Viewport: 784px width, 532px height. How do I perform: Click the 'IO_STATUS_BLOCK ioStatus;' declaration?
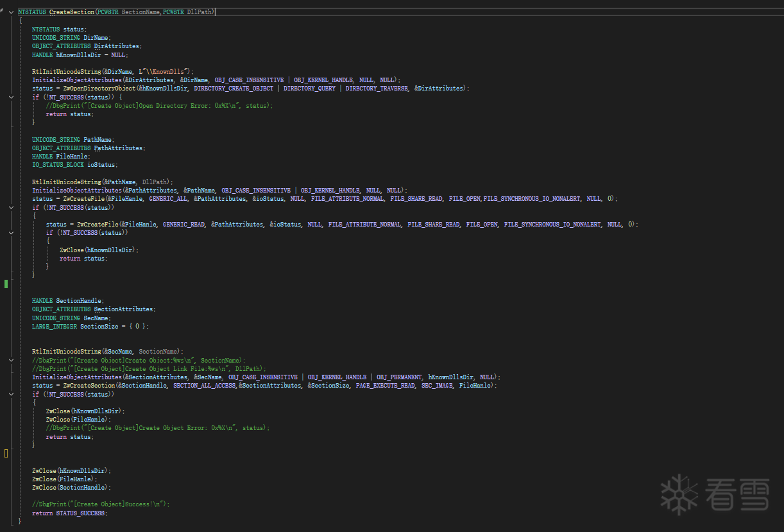click(x=75, y=165)
